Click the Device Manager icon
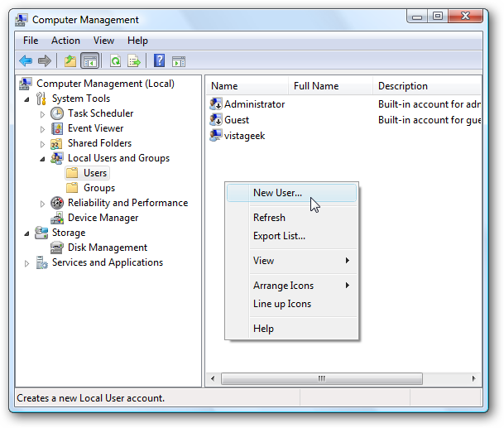The image size is (504, 428). tap(57, 218)
